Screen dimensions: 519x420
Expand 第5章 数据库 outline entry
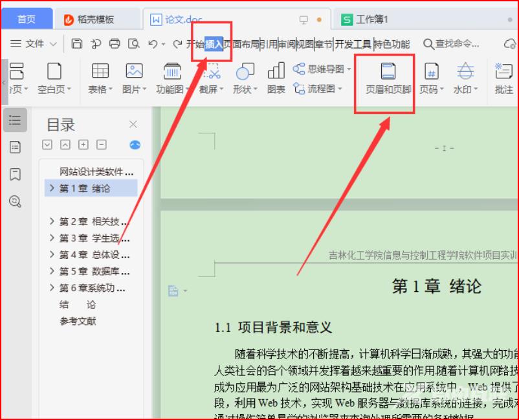click(x=52, y=271)
